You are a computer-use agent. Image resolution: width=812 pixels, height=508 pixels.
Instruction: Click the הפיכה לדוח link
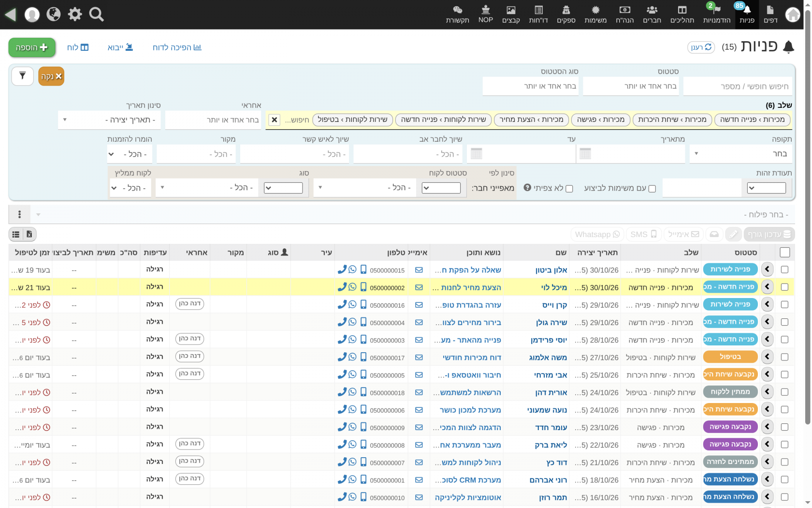click(x=177, y=47)
